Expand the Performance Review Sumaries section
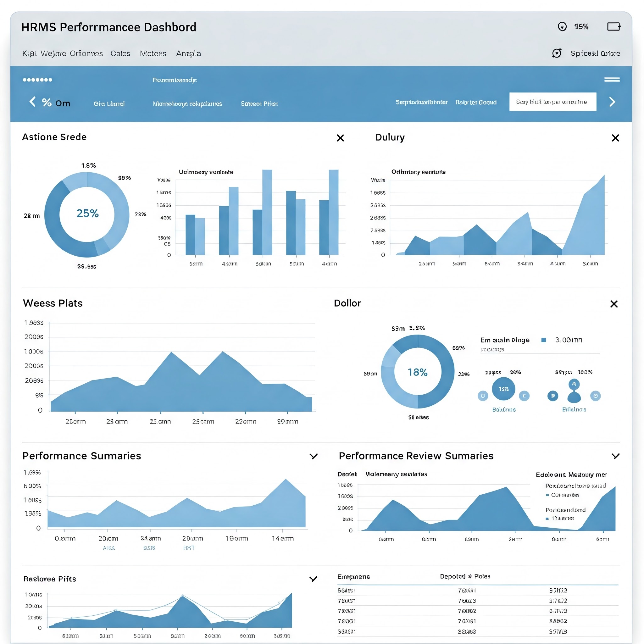Screen dimensions: 644x644 point(616,456)
